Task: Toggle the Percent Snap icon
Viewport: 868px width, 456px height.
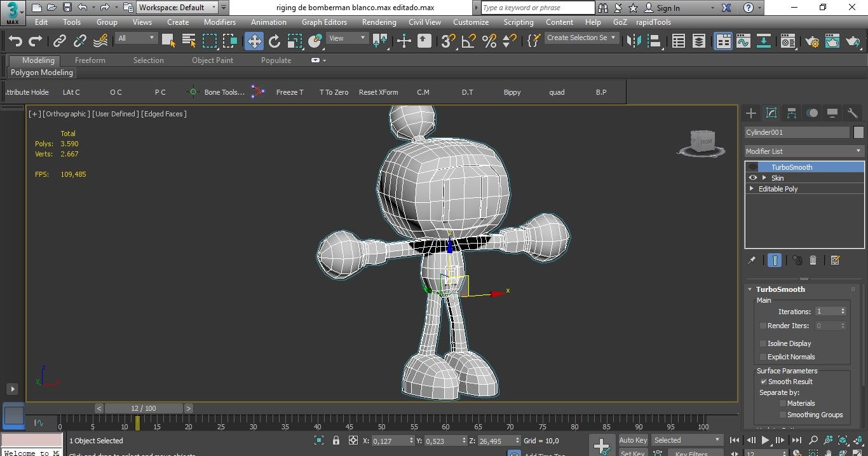Action: pyautogui.click(x=489, y=41)
